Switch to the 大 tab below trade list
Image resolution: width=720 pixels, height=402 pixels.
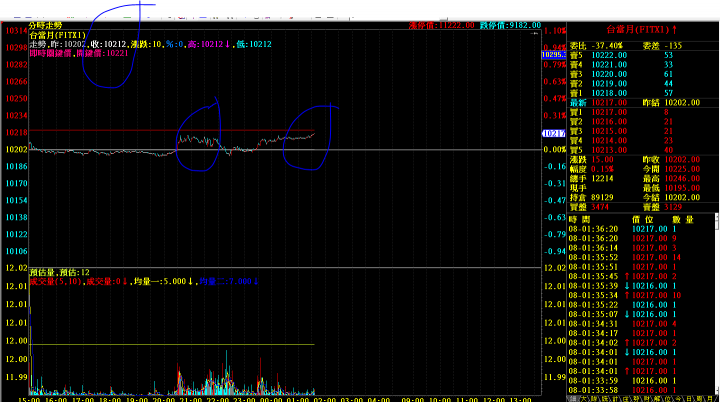pyautogui.click(x=585, y=399)
